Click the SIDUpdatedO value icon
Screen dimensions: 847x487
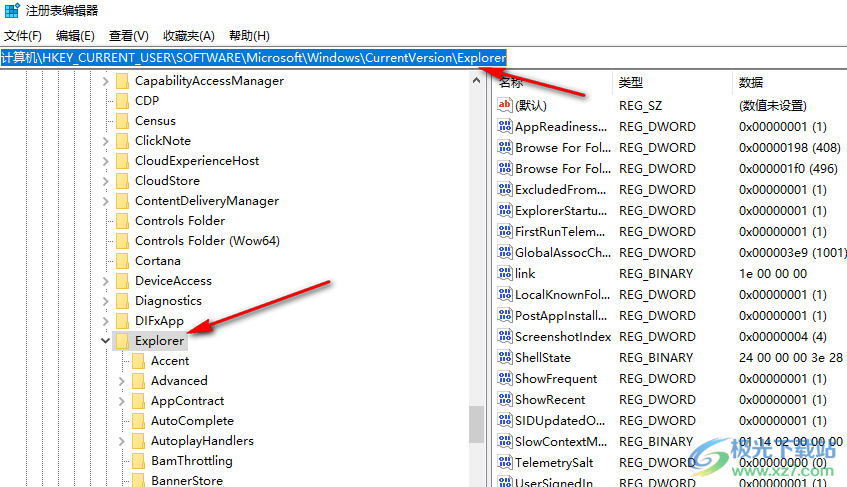505,421
